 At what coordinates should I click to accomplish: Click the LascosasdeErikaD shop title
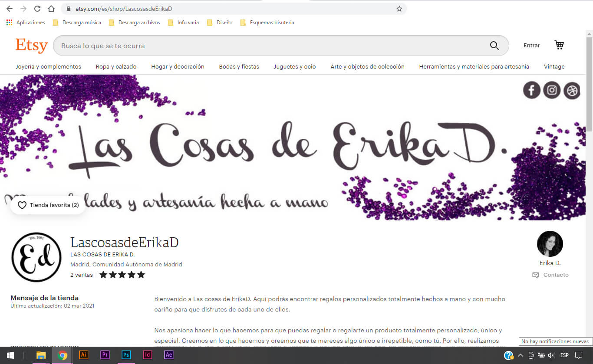(x=125, y=243)
